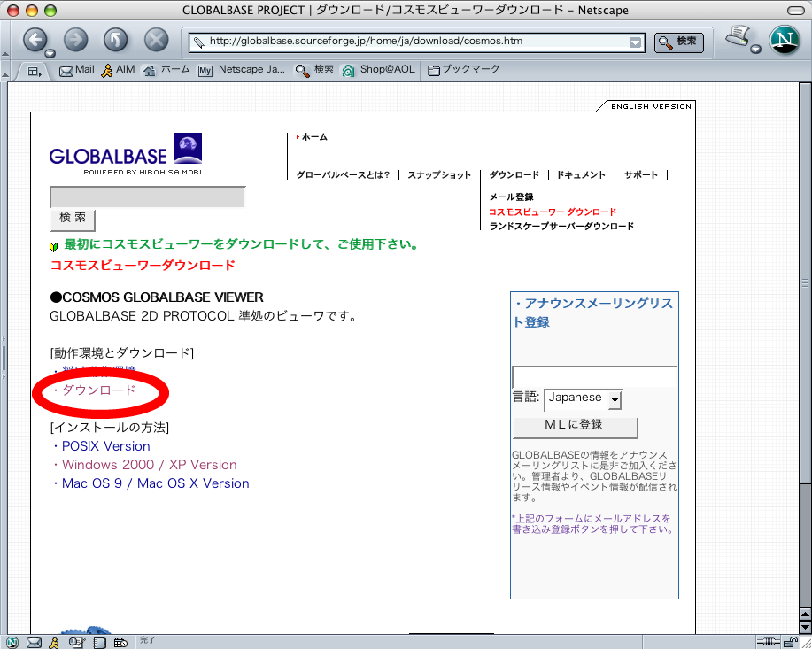812x649 pixels.
Task: Open the Print options arrow
Action: click(756, 50)
